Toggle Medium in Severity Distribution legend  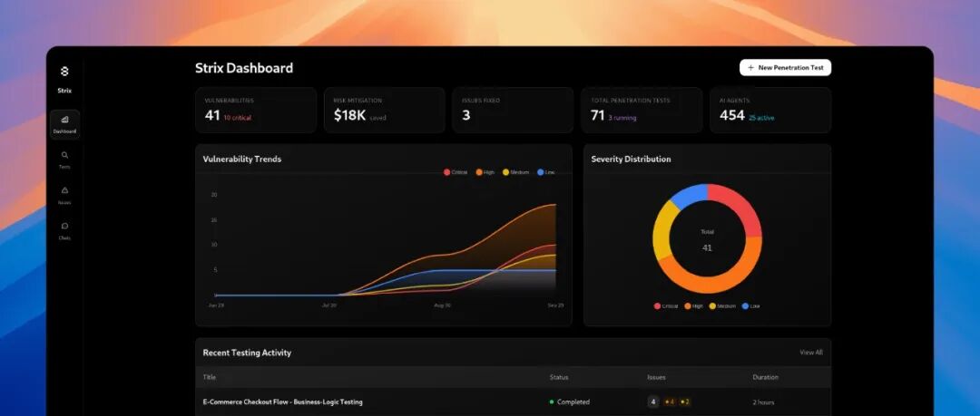point(722,306)
